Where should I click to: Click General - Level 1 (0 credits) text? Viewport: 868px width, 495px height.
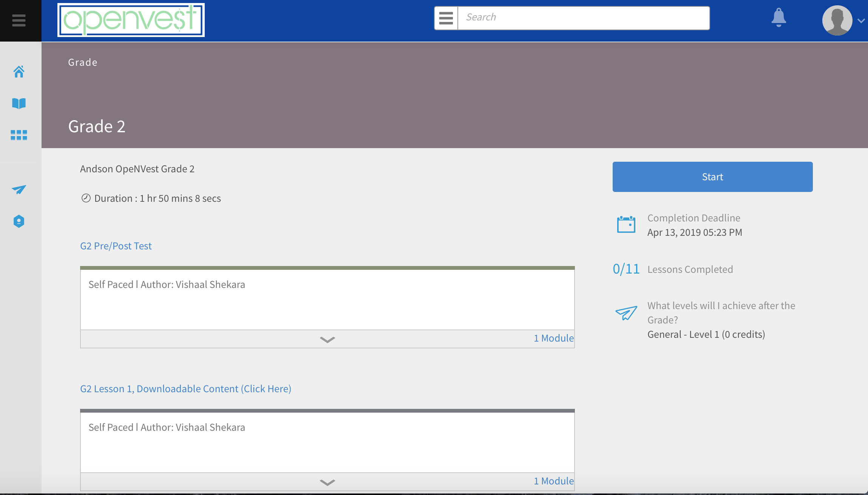pyautogui.click(x=706, y=334)
